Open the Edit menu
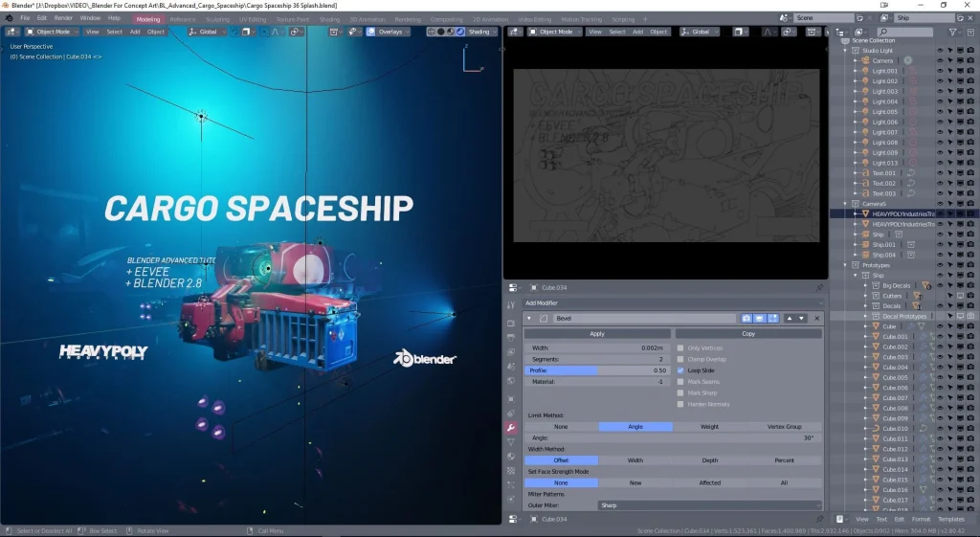 (x=42, y=18)
